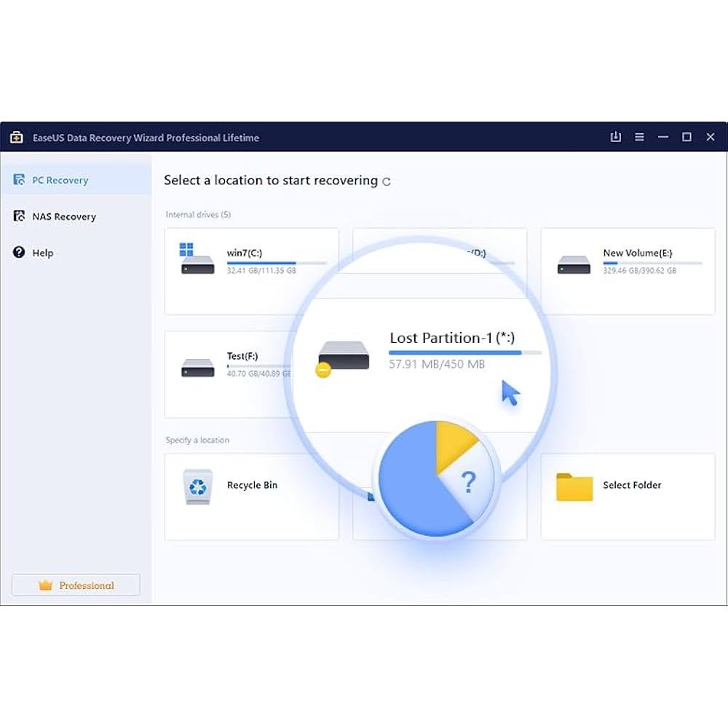This screenshot has height=728, width=728.
Task: Click the yellow folder icon
Action: click(574, 487)
